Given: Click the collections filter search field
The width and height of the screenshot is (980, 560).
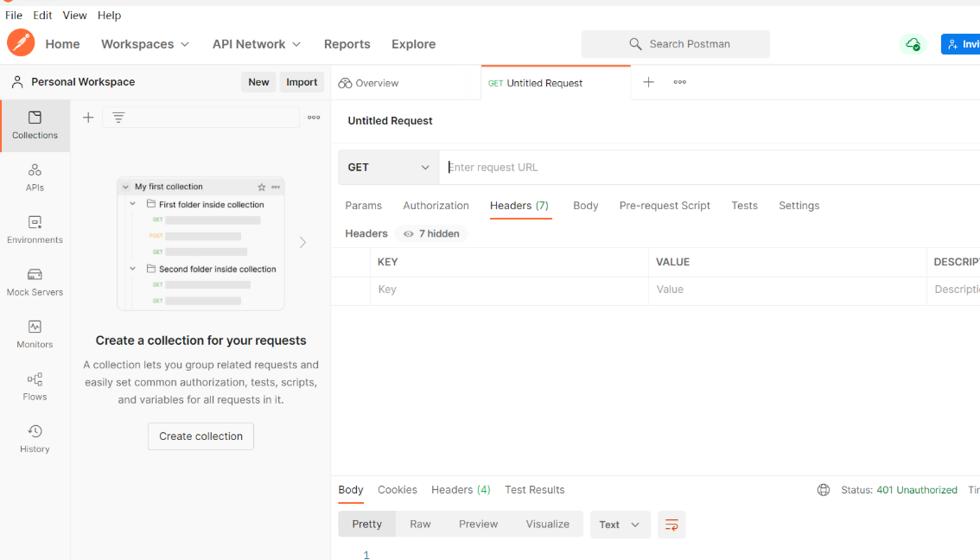Looking at the screenshot, I should (200, 118).
